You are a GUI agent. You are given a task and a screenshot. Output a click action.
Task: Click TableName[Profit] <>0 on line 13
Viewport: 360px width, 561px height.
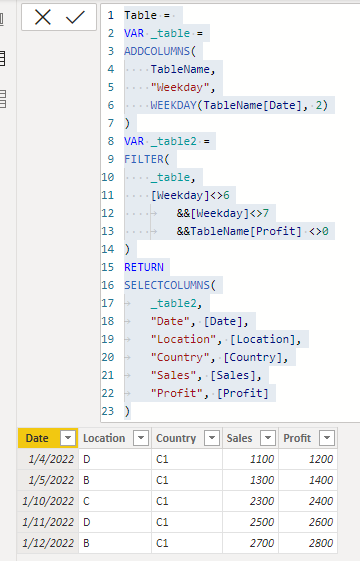click(253, 231)
